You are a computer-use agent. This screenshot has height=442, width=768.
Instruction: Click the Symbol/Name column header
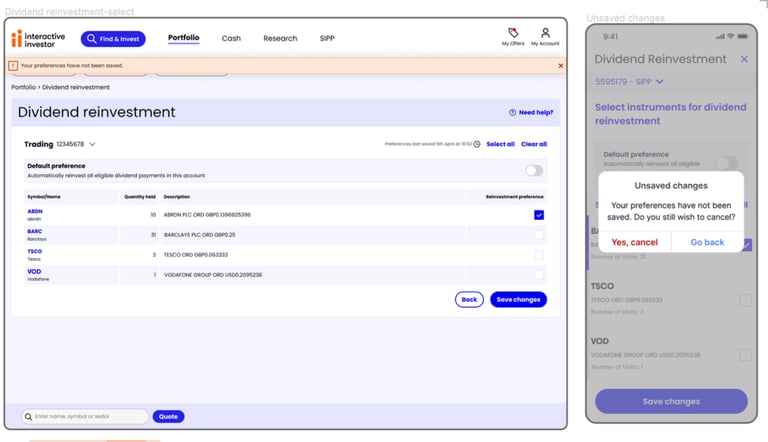click(44, 196)
